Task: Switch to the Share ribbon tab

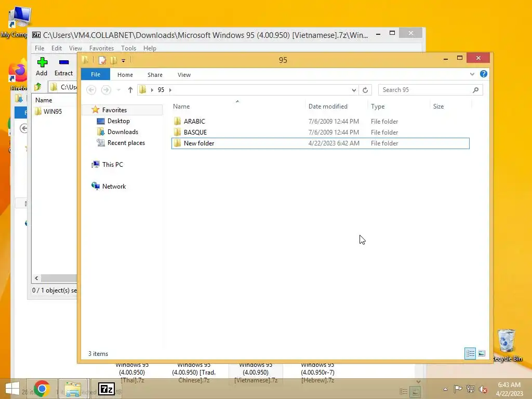Action: tap(155, 75)
